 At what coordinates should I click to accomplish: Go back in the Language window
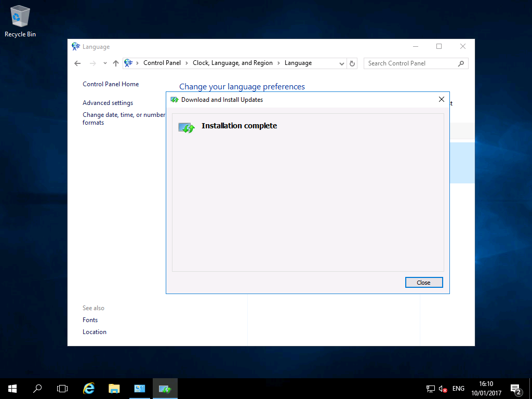pos(77,63)
